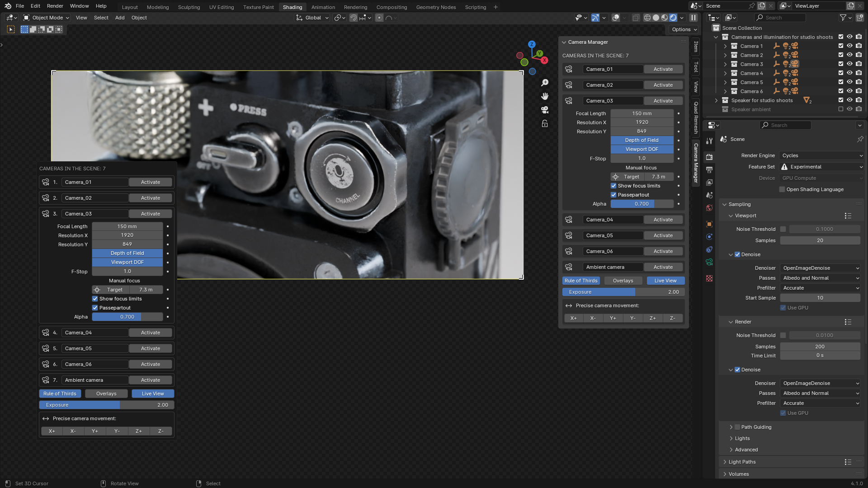This screenshot has width=868, height=488.
Task: Click the Object properties orange square tab
Action: coord(709,224)
